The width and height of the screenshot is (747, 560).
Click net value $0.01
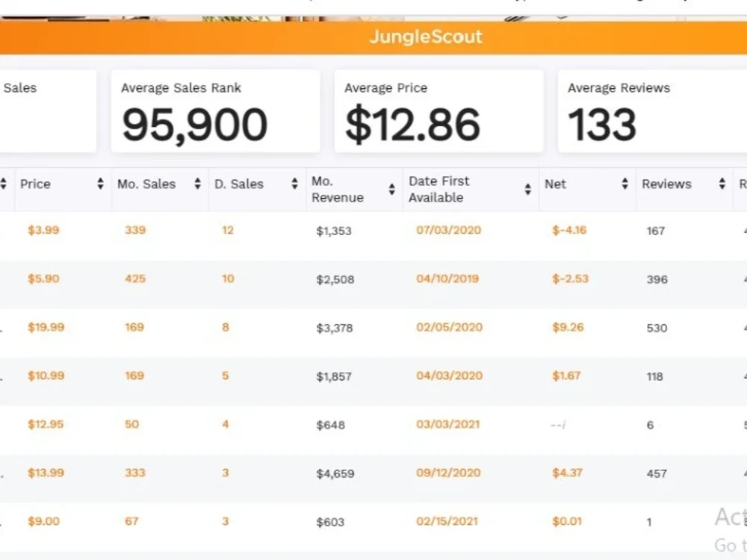tap(567, 521)
